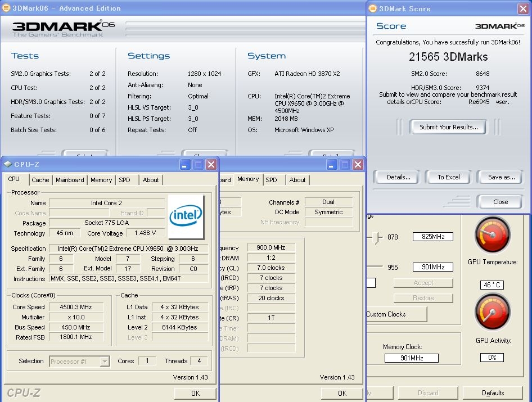Click the Defaults button
Viewport: 532px width, 402px height.
(493, 393)
